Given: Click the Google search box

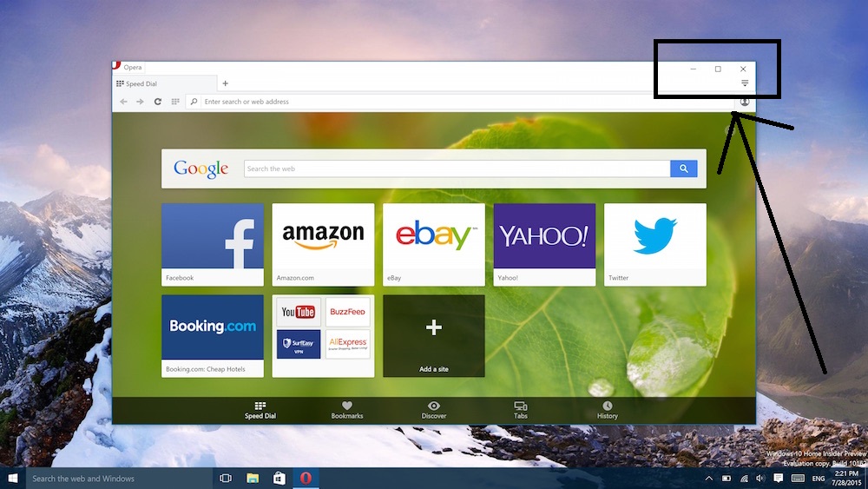Looking at the screenshot, I should click(x=457, y=169).
